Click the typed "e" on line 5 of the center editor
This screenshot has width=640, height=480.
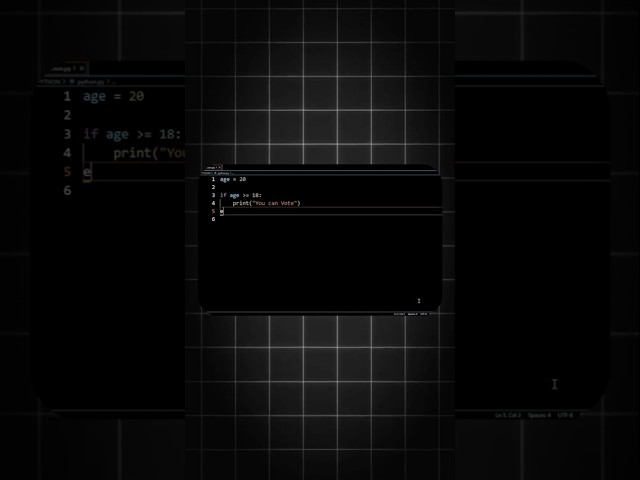(222, 211)
